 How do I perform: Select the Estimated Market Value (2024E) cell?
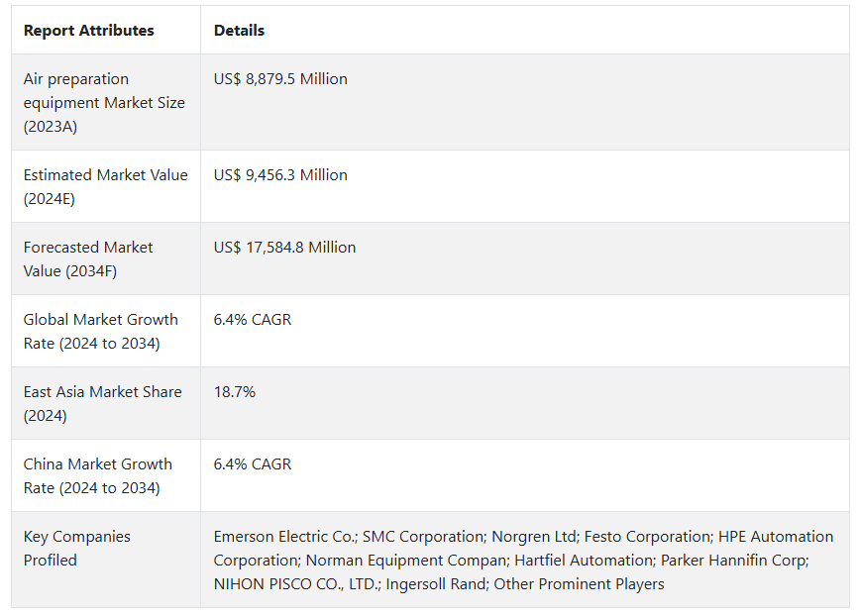pos(105,187)
